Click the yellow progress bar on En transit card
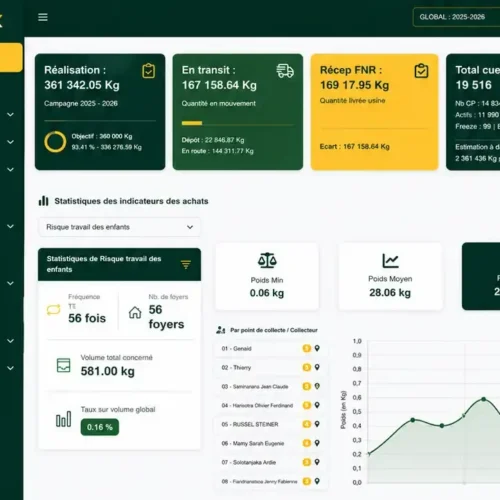The height and width of the screenshot is (500, 500). click(192, 123)
